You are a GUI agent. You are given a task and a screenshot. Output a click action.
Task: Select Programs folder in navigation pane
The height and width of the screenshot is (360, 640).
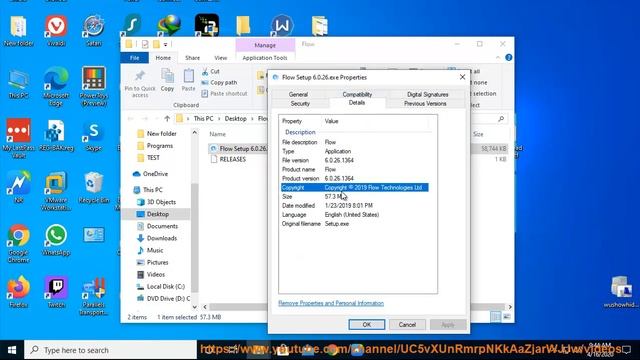[155, 146]
